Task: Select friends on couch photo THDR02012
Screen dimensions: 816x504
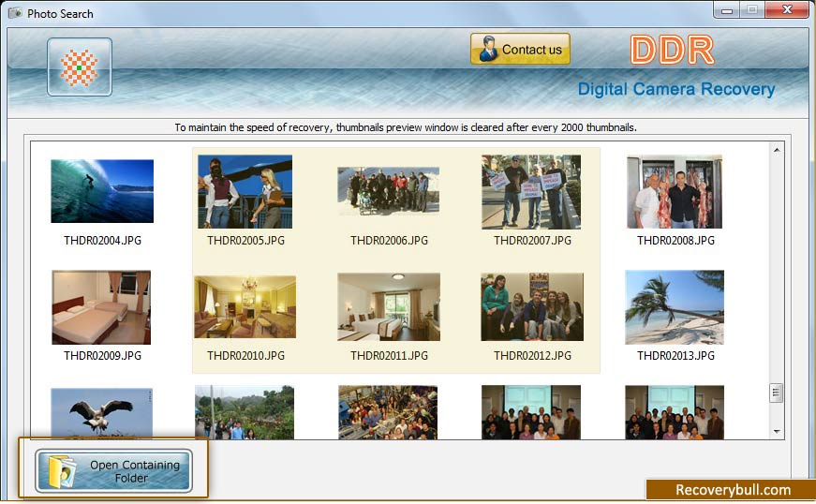Action: 532,307
